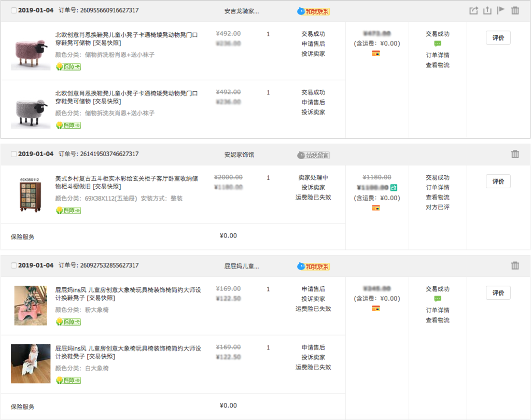This screenshot has height=420, width=531.
Task: Delete the first order using the trash icon
Action: coord(515,10)
